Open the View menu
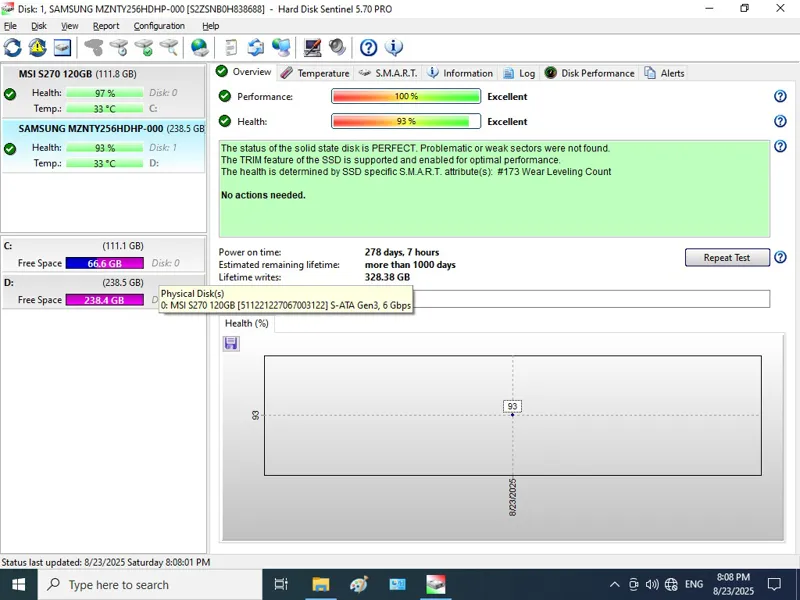This screenshot has height=600, width=800. point(70,26)
